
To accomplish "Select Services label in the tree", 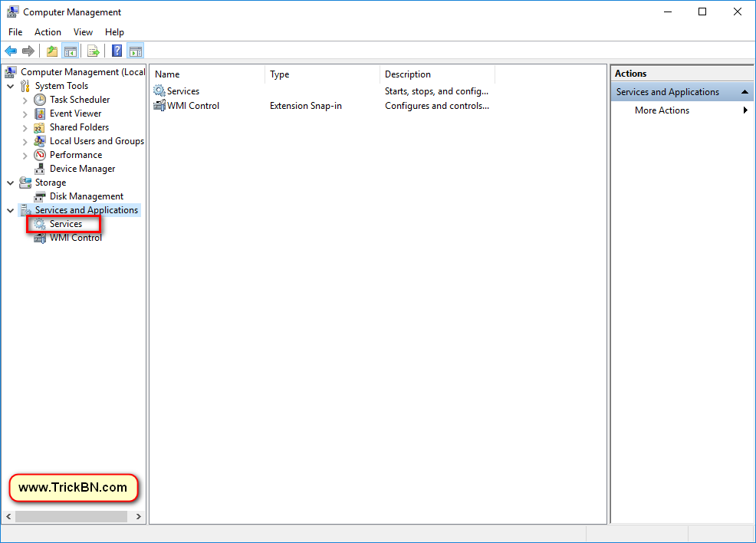I will [x=66, y=224].
